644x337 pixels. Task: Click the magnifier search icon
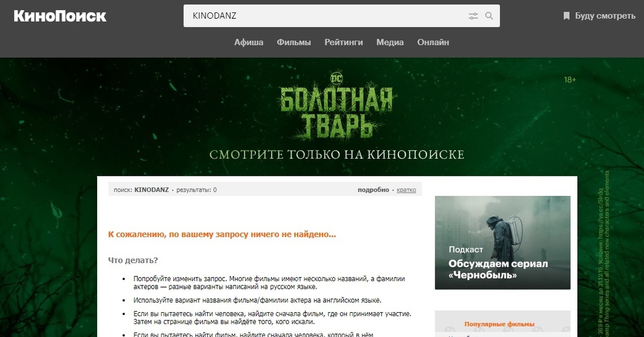[x=489, y=16]
